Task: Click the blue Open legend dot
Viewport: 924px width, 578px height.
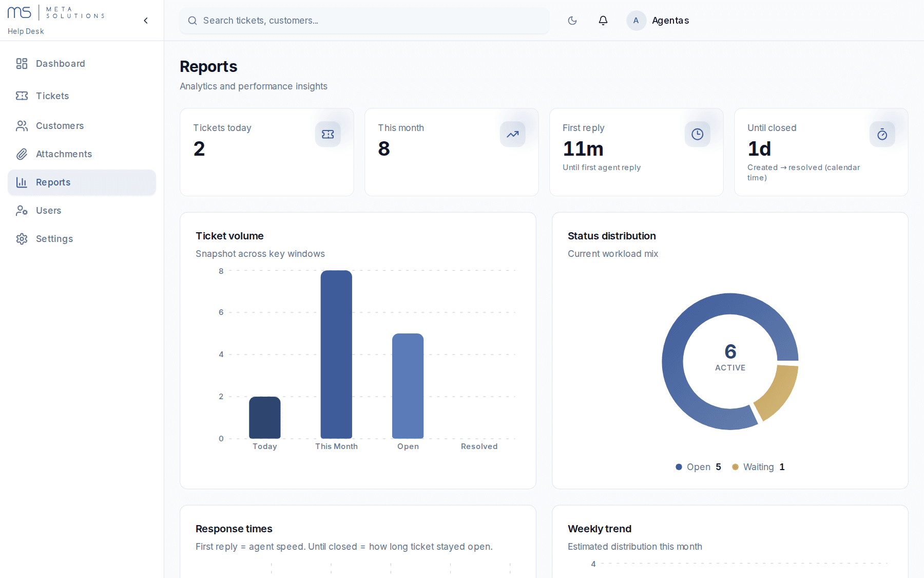Action: point(679,467)
